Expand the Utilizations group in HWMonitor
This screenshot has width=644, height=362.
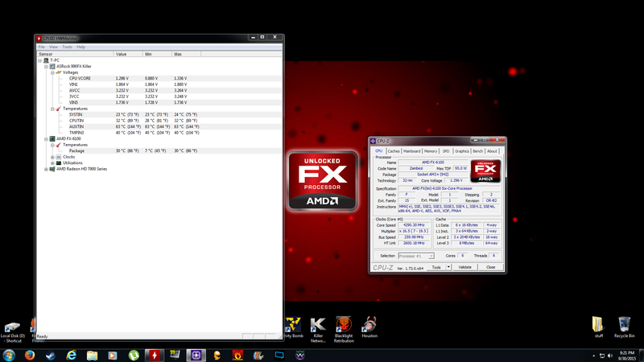(x=52, y=163)
